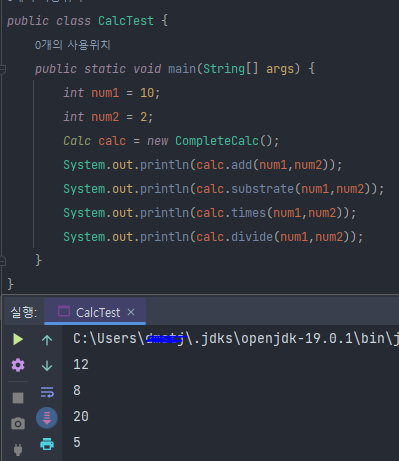Click the 'Calc' type in declaration
The height and width of the screenshot is (461, 399).
coord(77,141)
